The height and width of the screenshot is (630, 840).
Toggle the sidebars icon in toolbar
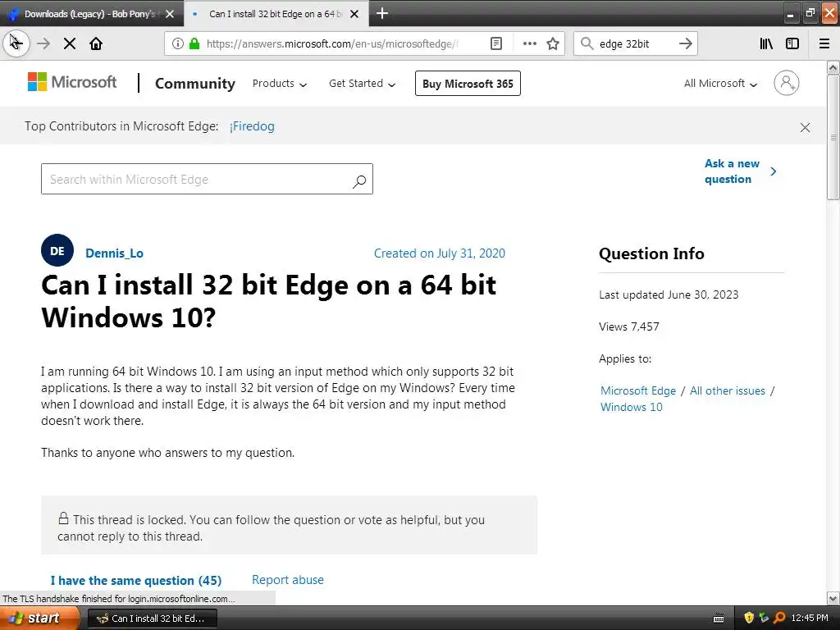[792, 44]
